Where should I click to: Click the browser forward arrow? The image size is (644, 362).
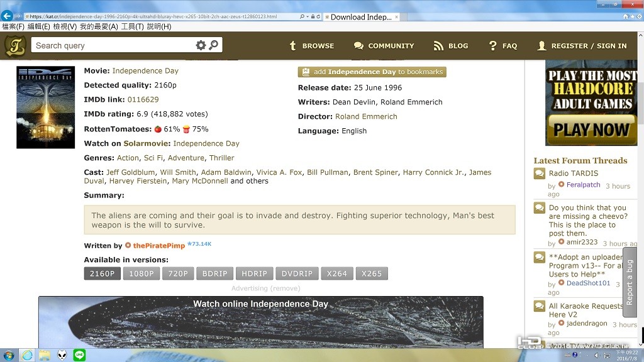(x=18, y=16)
